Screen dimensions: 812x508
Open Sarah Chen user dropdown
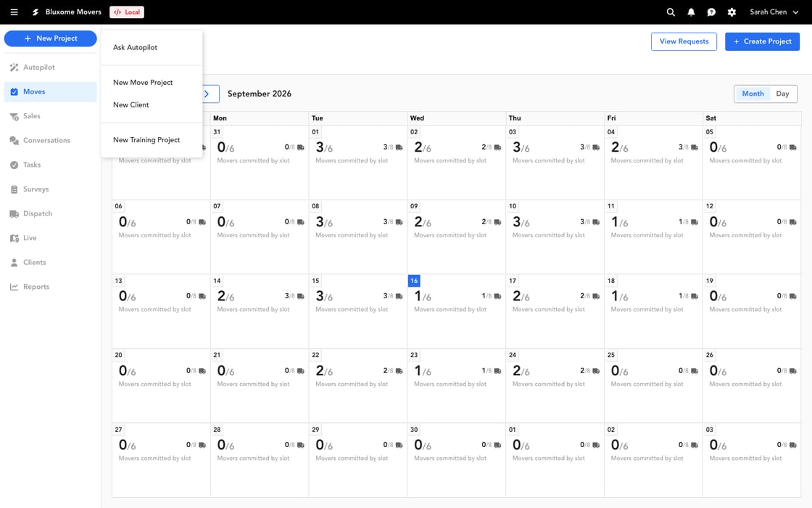(x=774, y=12)
